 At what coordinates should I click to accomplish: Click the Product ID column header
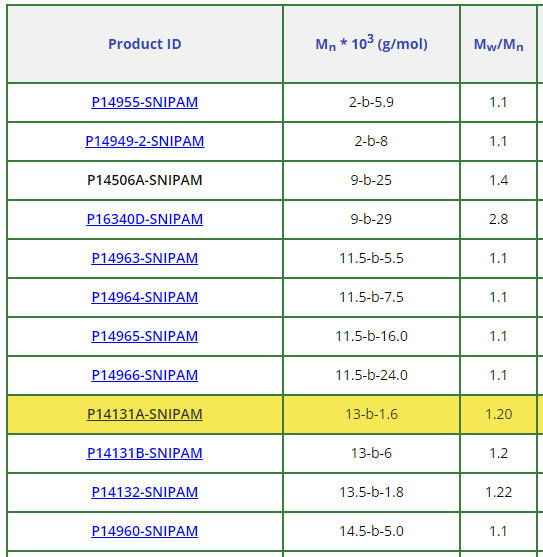tap(145, 44)
